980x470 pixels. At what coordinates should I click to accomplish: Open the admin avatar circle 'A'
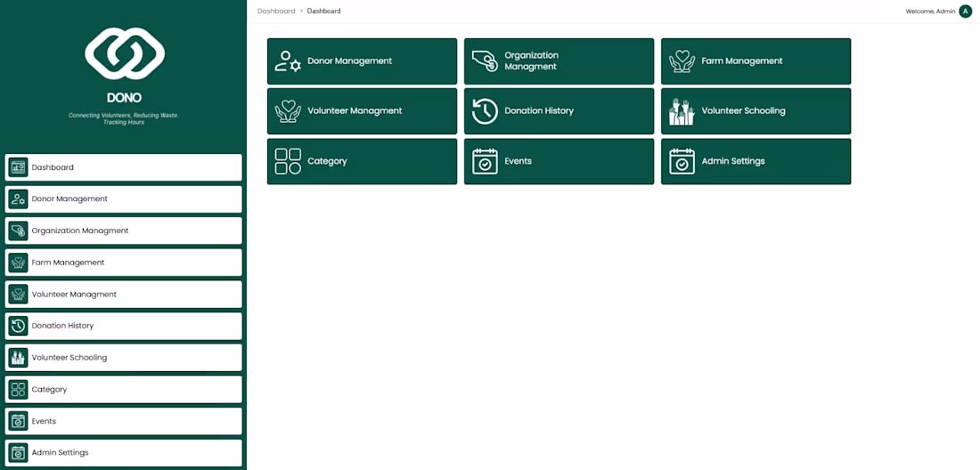point(966,12)
